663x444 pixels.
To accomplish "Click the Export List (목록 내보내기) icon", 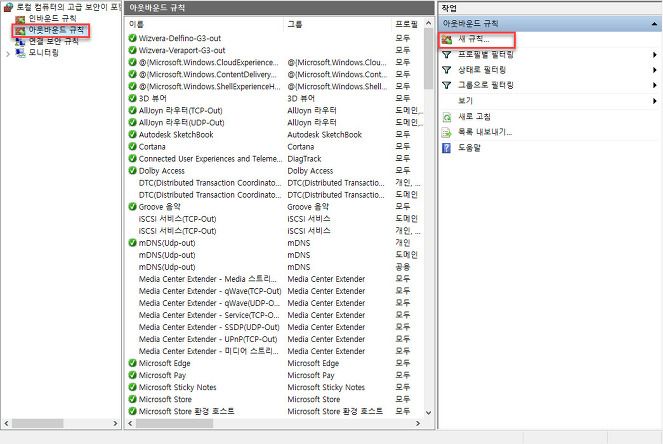I will (447, 132).
